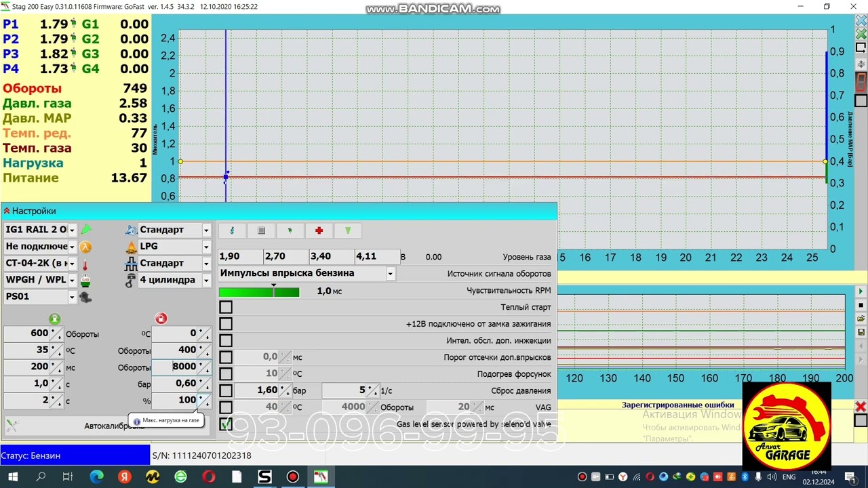Screen dimensions: 868x488
Task: Click the ENG language indicator in system tray
Action: pos(789,477)
